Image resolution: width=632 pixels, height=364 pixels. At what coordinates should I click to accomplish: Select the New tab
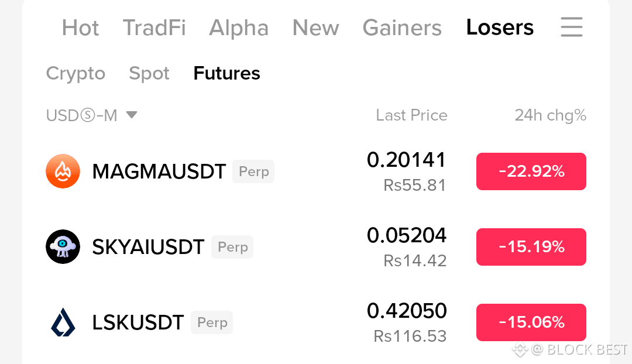pos(315,28)
